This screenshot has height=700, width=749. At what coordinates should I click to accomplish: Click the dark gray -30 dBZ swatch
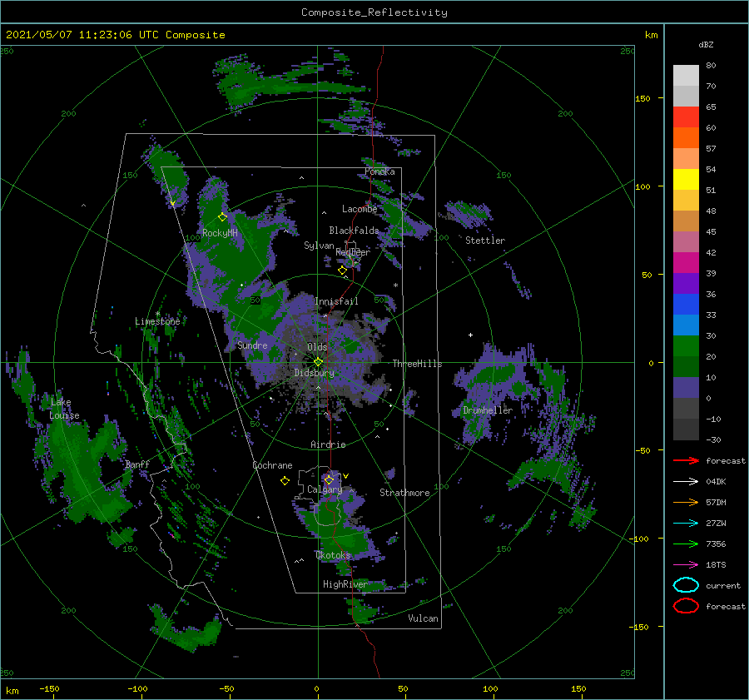pos(686,429)
